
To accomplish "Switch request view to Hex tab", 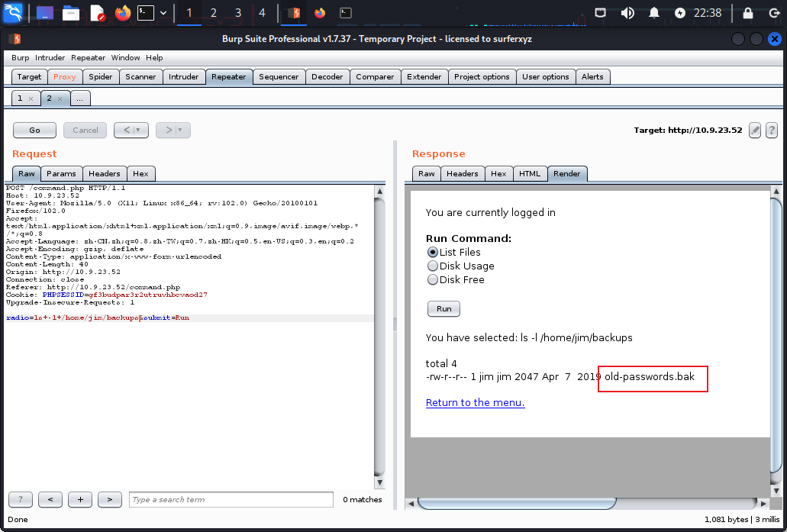I will (140, 174).
